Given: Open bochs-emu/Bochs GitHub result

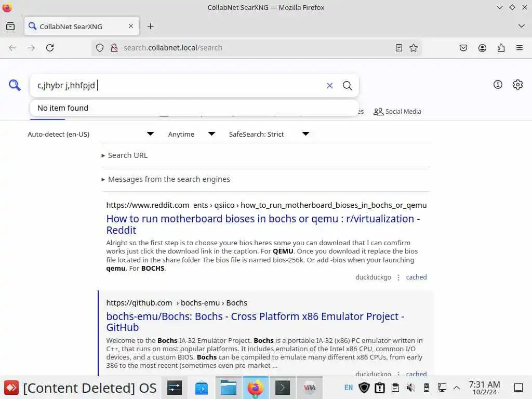Looking at the screenshot, I should tap(255, 322).
